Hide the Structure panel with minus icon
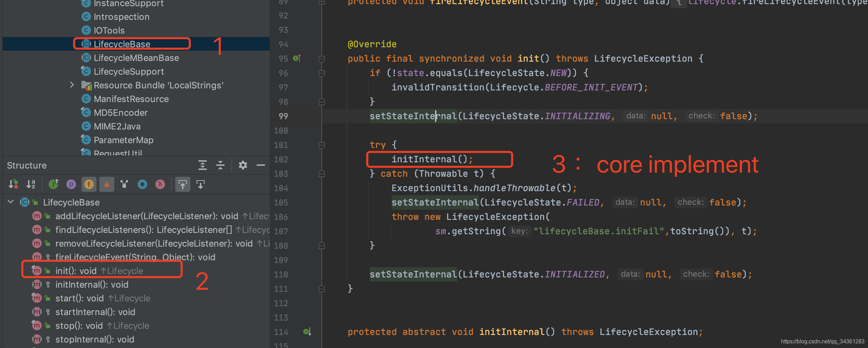Image resolution: width=868 pixels, height=348 pixels. 261,165
